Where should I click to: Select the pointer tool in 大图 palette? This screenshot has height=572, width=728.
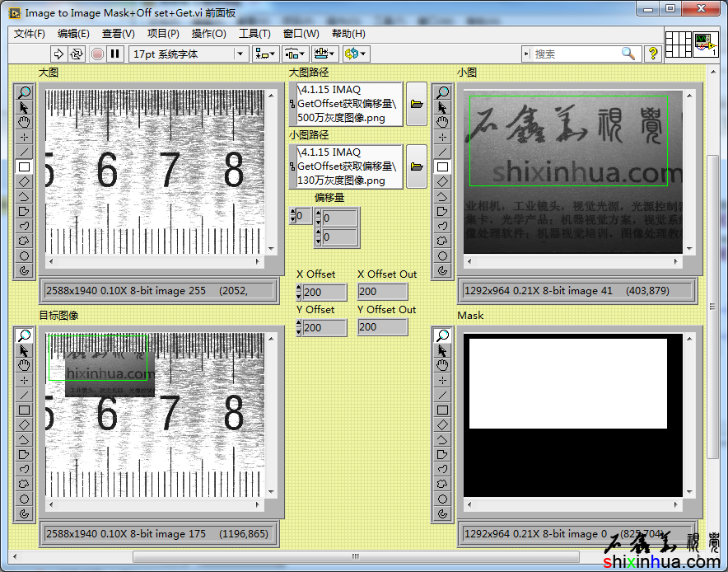coord(24,107)
